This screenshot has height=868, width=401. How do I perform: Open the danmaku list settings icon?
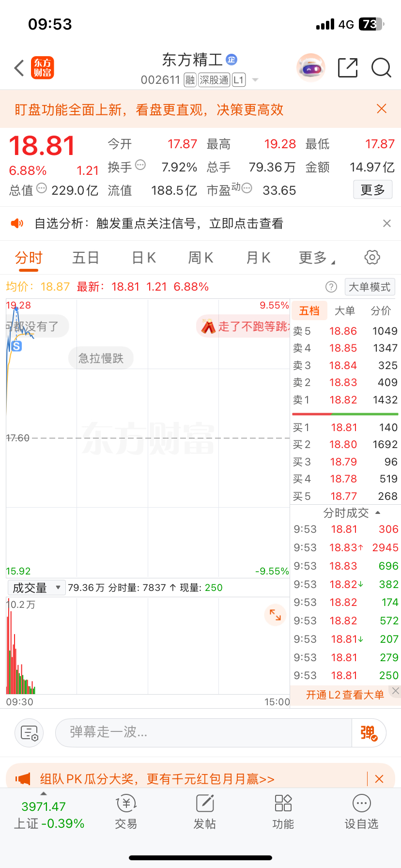[29, 733]
